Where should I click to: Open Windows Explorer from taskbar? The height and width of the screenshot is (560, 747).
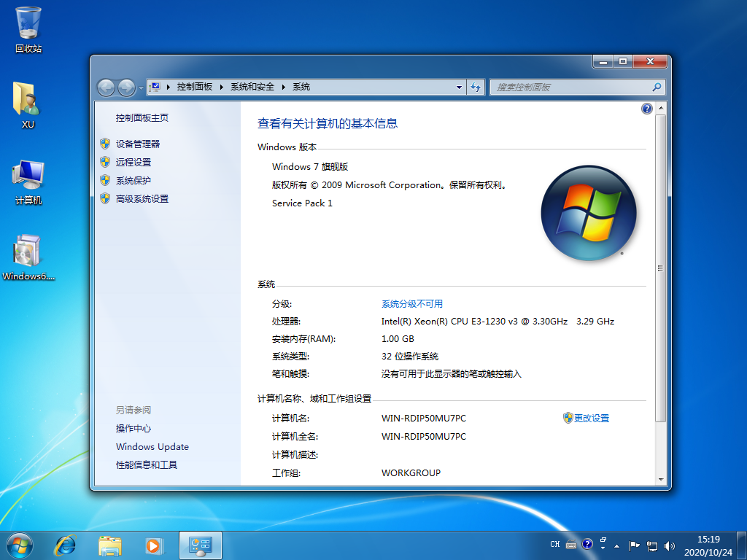(x=109, y=545)
